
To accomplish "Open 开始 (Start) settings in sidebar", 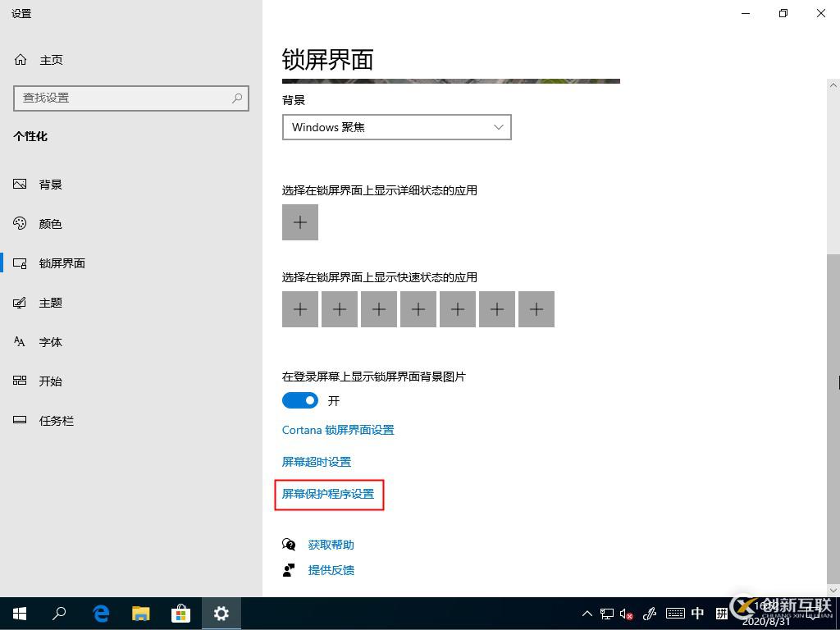I will coord(52,381).
